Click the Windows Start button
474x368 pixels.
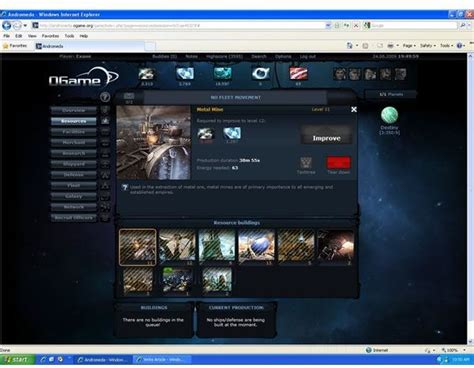17,360
